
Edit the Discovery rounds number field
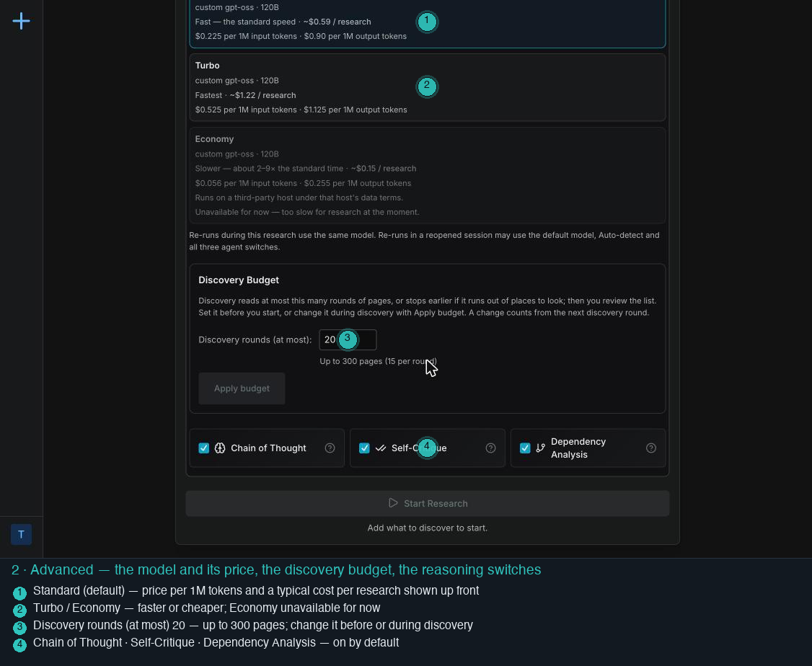[348, 340]
